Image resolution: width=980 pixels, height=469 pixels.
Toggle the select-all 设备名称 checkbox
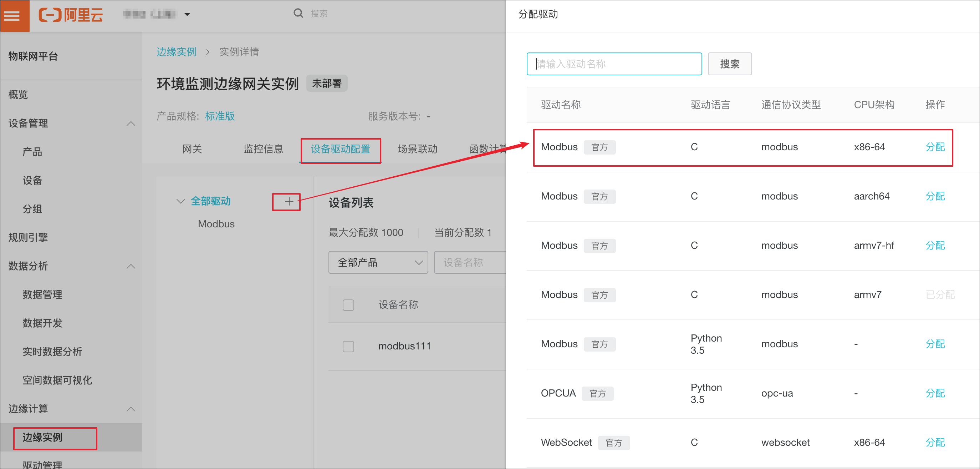coord(348,305)
